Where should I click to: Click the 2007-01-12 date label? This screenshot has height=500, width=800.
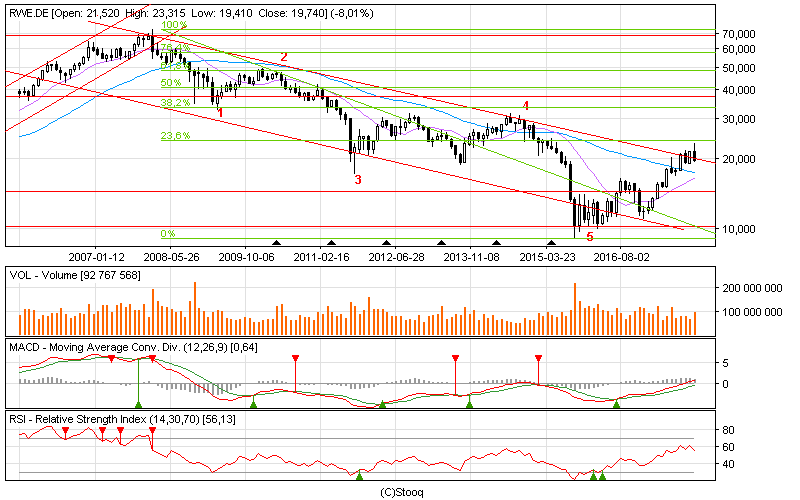click(x=96, y=257)
